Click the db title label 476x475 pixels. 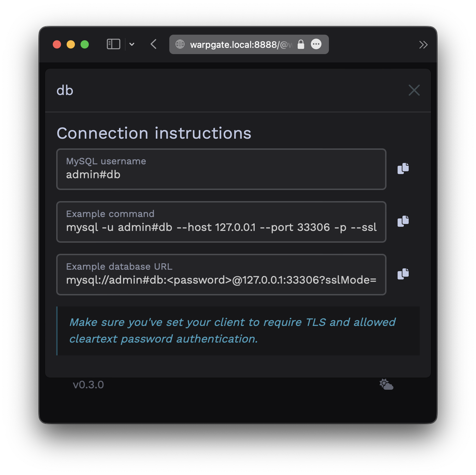pyautogui.click(x=65, y=90)
